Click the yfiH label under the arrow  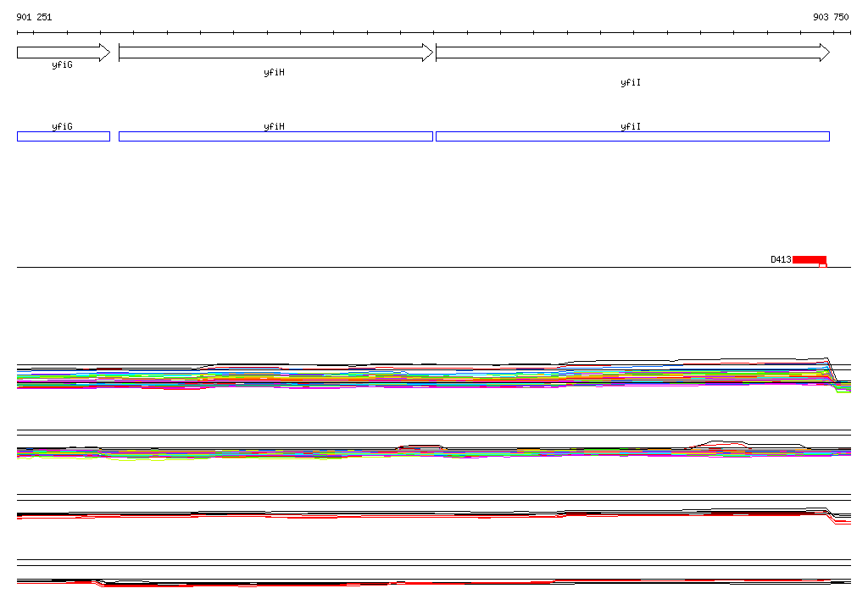[274, 73]
